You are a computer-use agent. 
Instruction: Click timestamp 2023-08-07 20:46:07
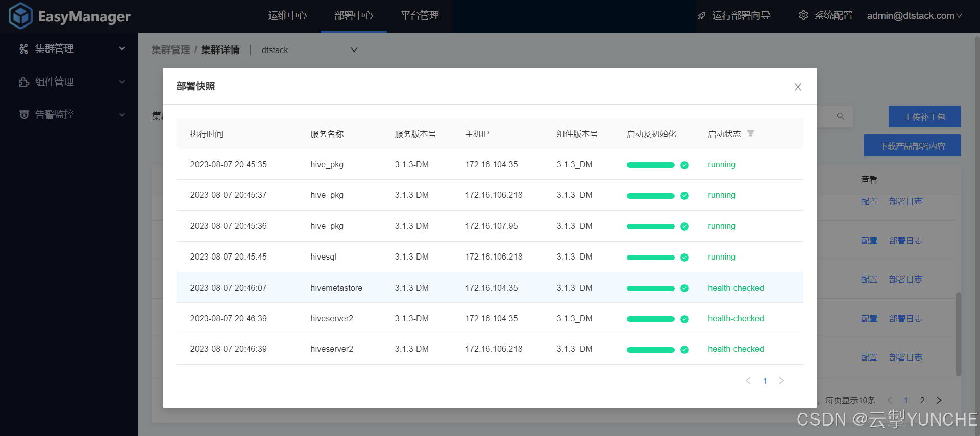coord(229,288)
